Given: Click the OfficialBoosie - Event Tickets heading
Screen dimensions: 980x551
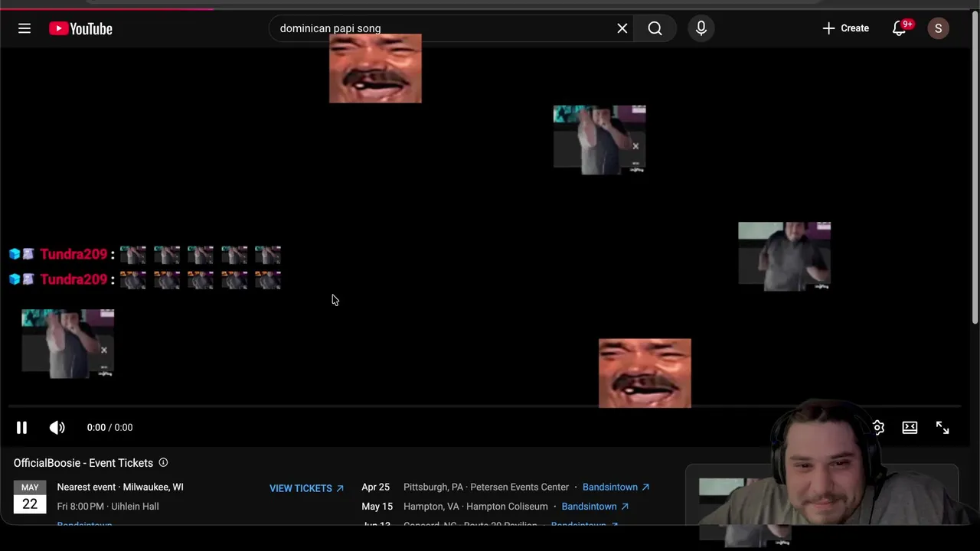Looking at the screenshot, I should point(83,463).
